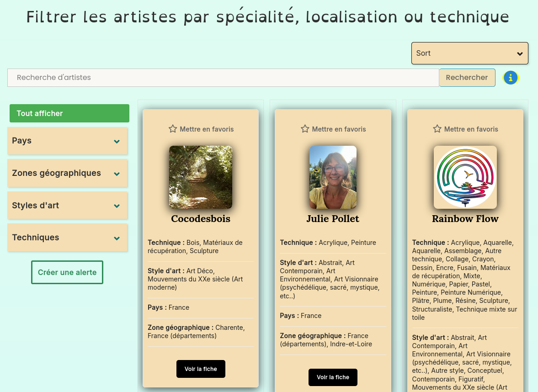Image resolution: width=538 pixels, height=392 pixels.
Task: Click Créer une alerte button
Action: pyautogui.click(x=67, y=272)
